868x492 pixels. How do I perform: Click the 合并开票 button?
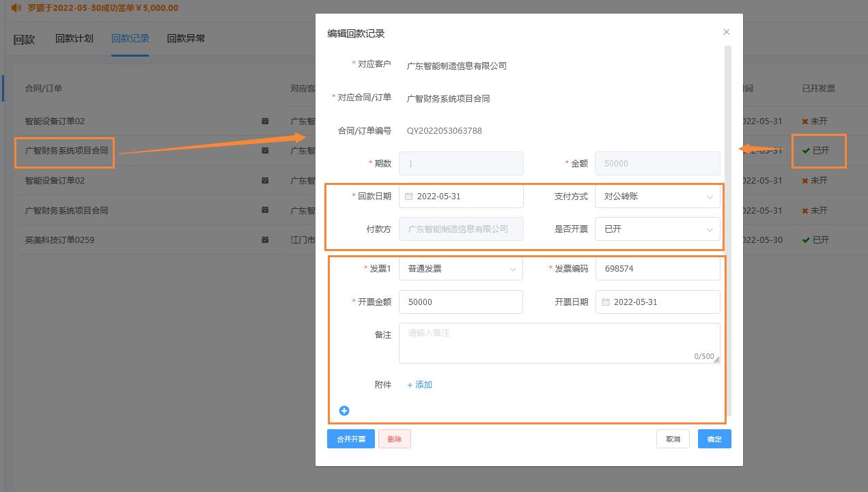pos(351,439)
